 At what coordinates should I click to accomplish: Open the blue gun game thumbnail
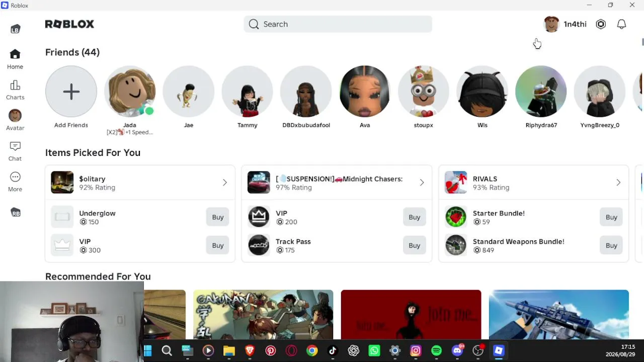tap(558, 315)
